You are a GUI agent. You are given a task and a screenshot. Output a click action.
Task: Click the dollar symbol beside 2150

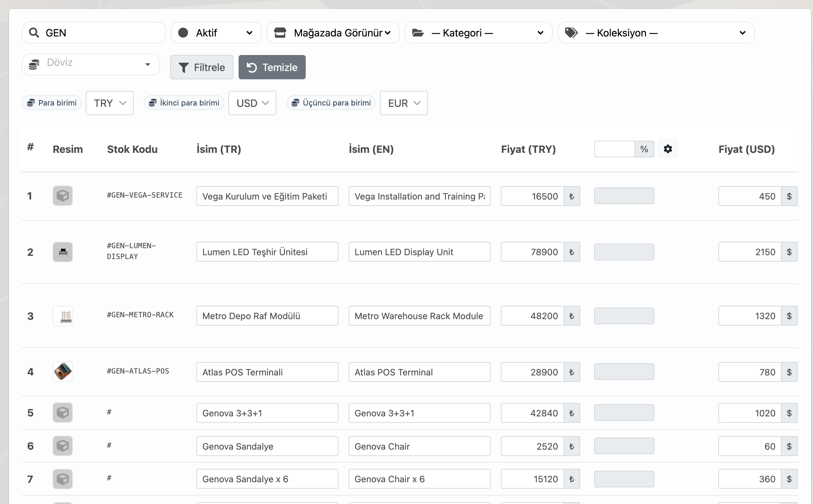pos(789,252)
